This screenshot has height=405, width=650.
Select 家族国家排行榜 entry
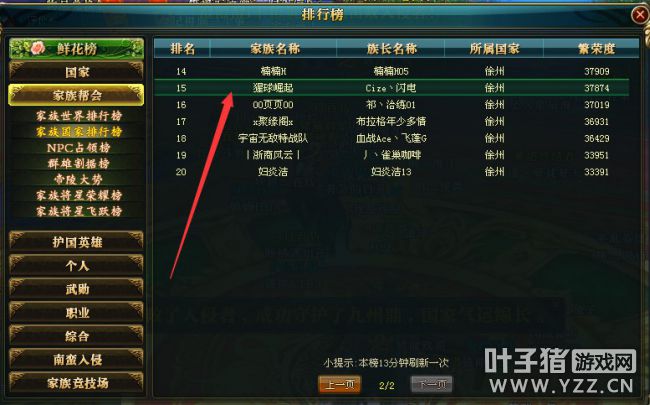pyautogui.click(x=79, y=132)
